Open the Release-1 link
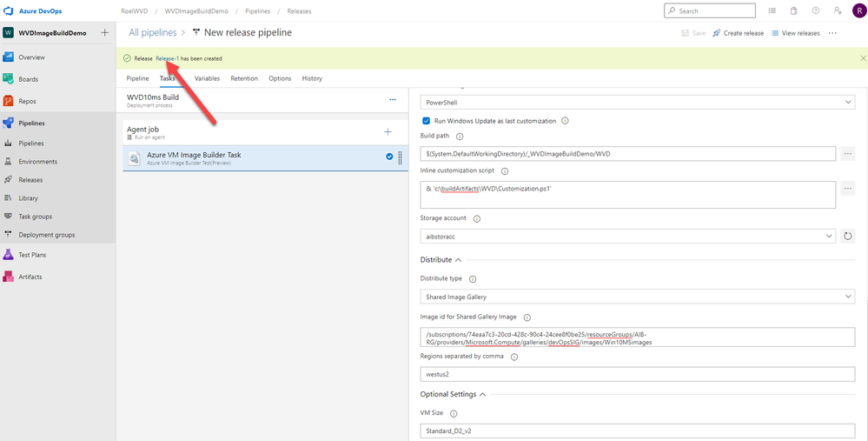The image size is (868, 441). point(167,58)
